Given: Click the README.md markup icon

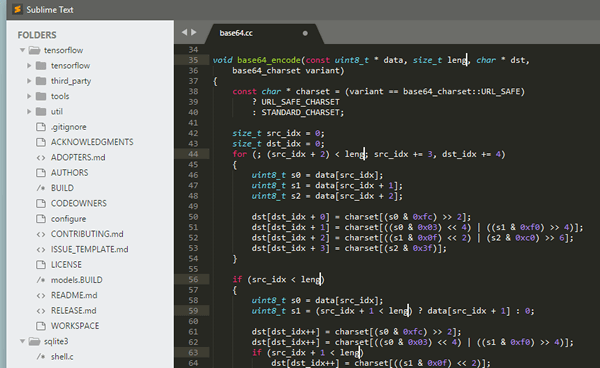Looking at the screenshot, I should point(41,295).
